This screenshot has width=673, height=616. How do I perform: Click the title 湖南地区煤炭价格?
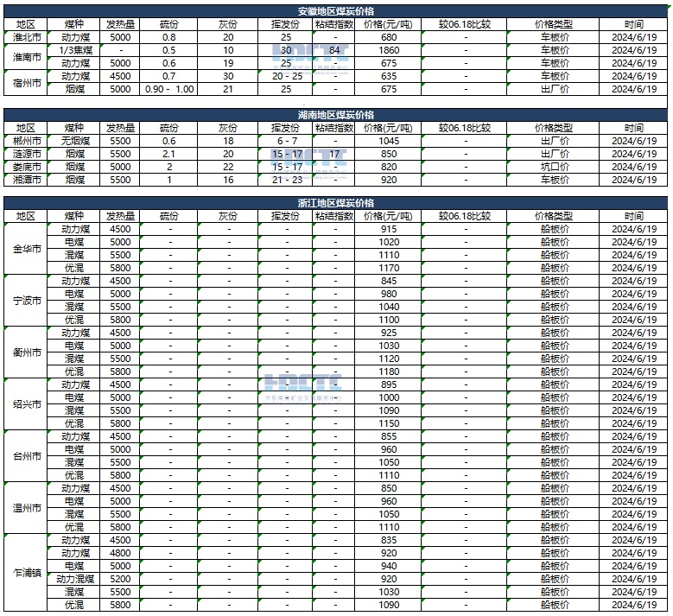336,115
